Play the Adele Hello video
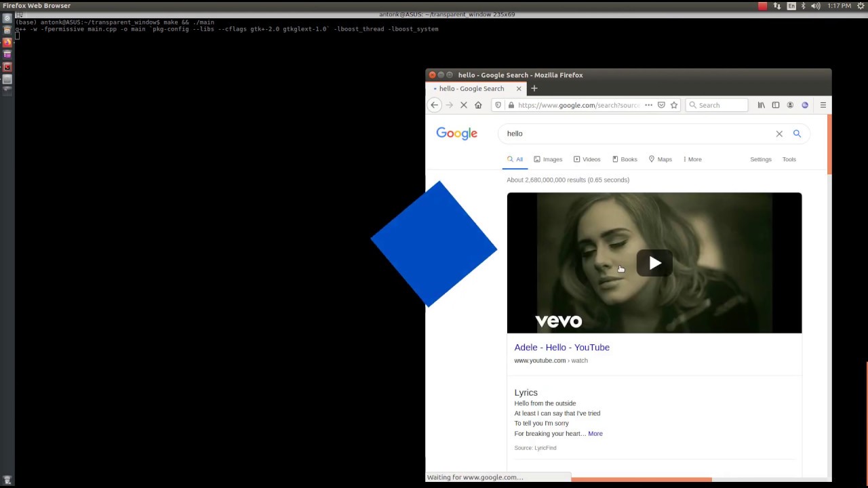Viewport: 868px width, 488px height. 654,263
